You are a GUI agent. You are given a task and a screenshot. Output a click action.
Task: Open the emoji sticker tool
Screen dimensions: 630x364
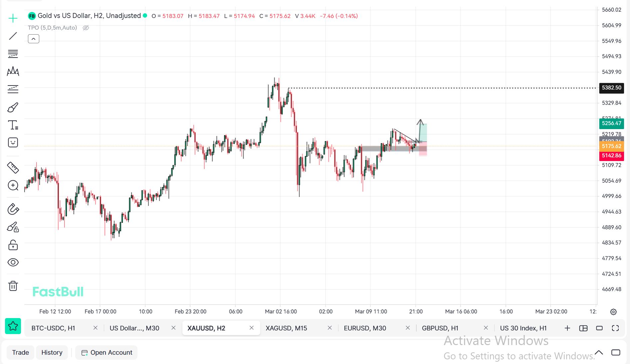13,143
